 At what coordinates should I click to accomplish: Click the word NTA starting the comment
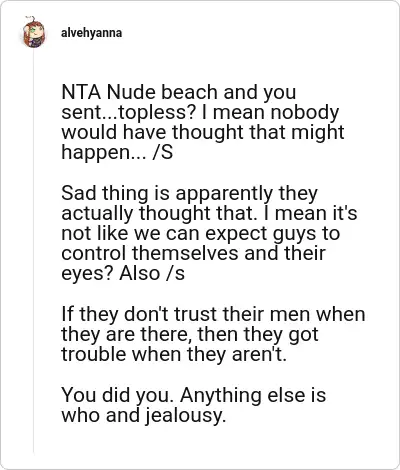81,92
